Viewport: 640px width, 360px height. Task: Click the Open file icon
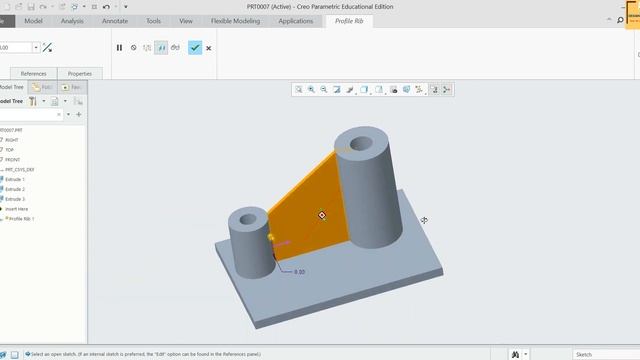click(x=19, y=7)
